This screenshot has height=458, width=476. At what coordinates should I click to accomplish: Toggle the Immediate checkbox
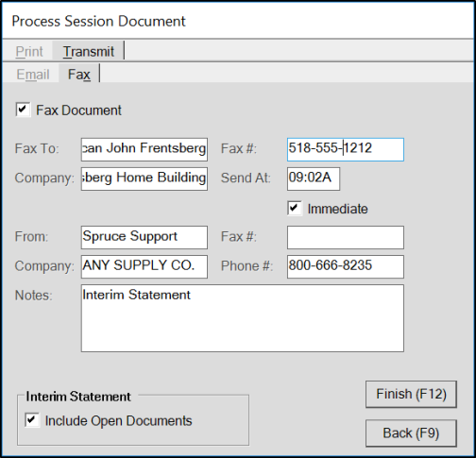pyautogui.click(x=295, y=208)
